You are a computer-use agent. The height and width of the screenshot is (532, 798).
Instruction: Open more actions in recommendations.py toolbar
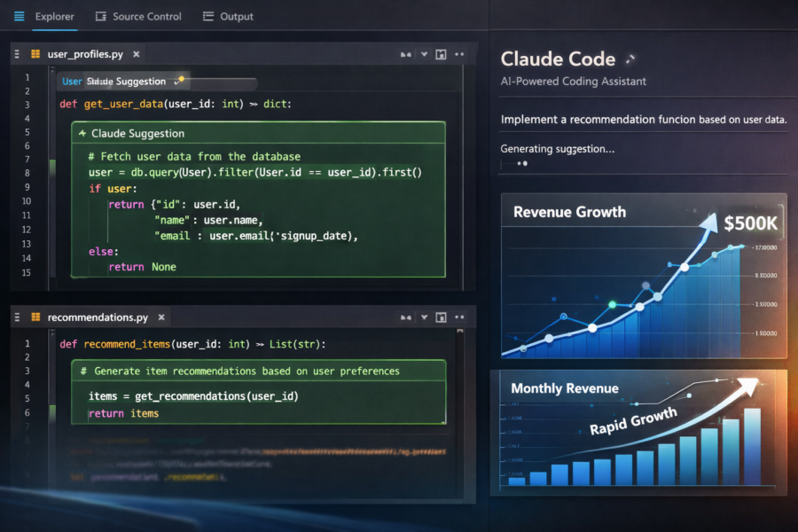coord(459,317)
